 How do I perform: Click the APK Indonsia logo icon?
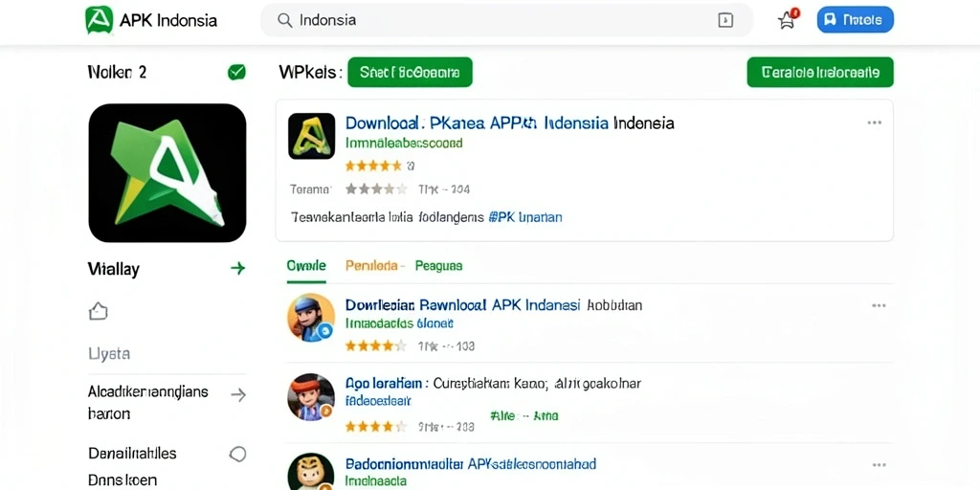click(99, 20)
